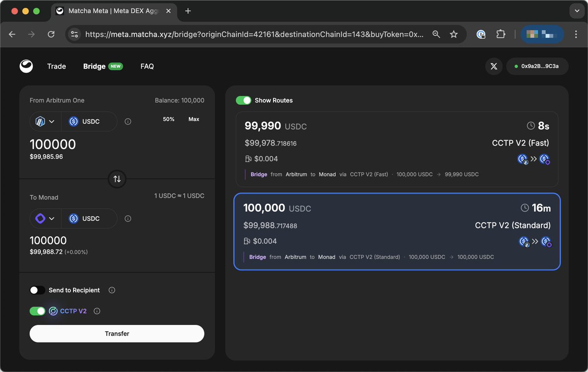Click the From amount input 100000

point(53,145)
